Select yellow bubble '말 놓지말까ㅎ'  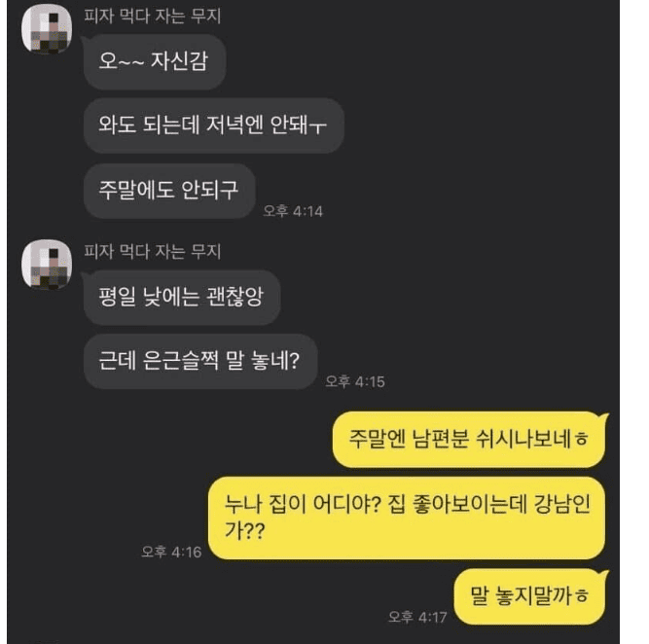point(529,596)
